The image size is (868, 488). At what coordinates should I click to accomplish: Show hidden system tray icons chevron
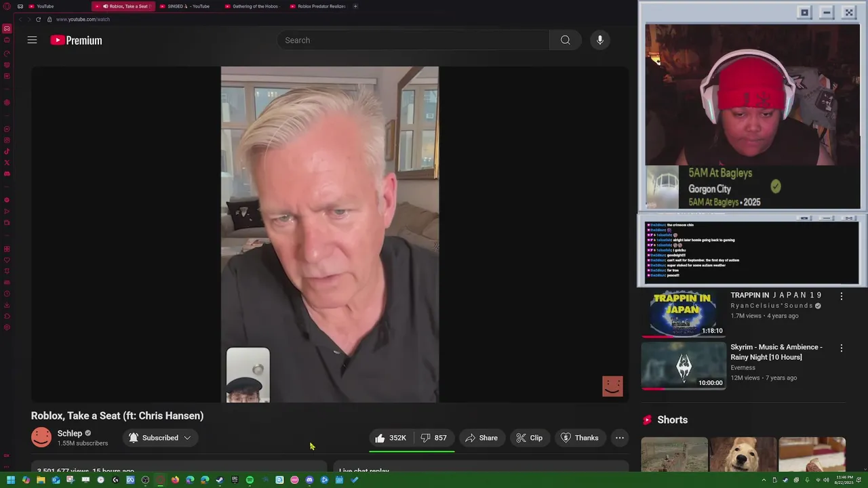click(x=764, y=480)
